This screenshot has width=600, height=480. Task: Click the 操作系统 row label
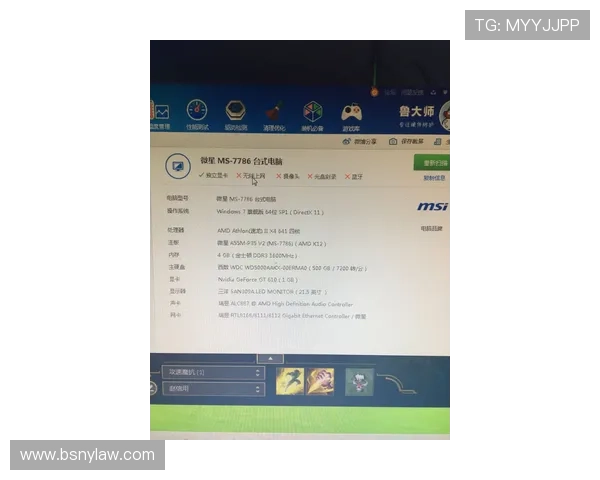(x=178, y=211)
